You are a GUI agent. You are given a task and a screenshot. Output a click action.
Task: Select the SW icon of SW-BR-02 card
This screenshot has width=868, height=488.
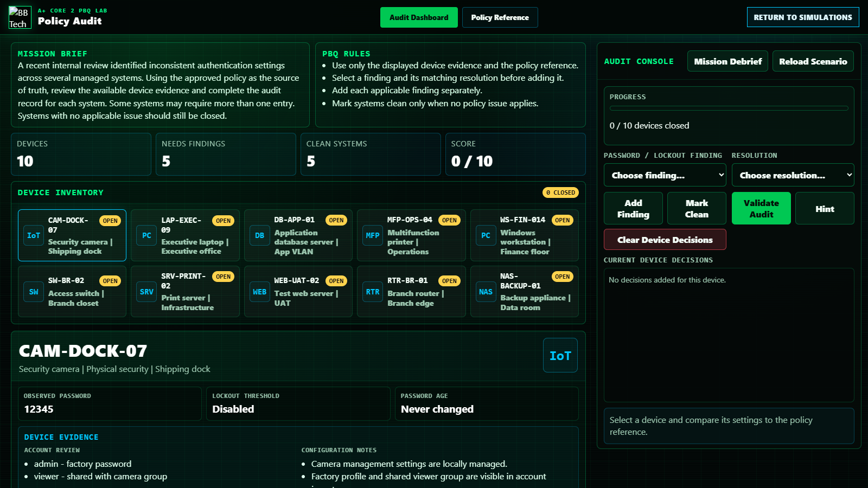point(34,292)
